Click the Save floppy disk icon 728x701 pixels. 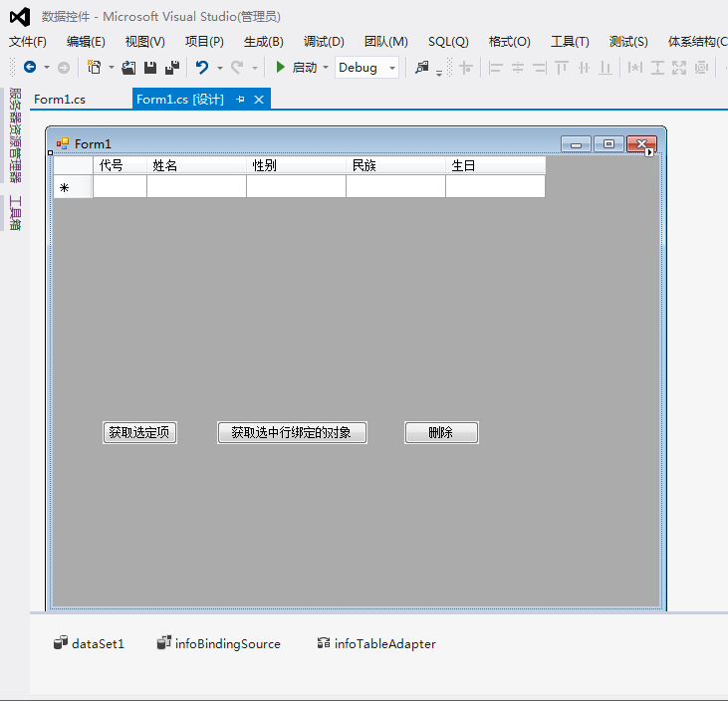click(x=150, y=68)
